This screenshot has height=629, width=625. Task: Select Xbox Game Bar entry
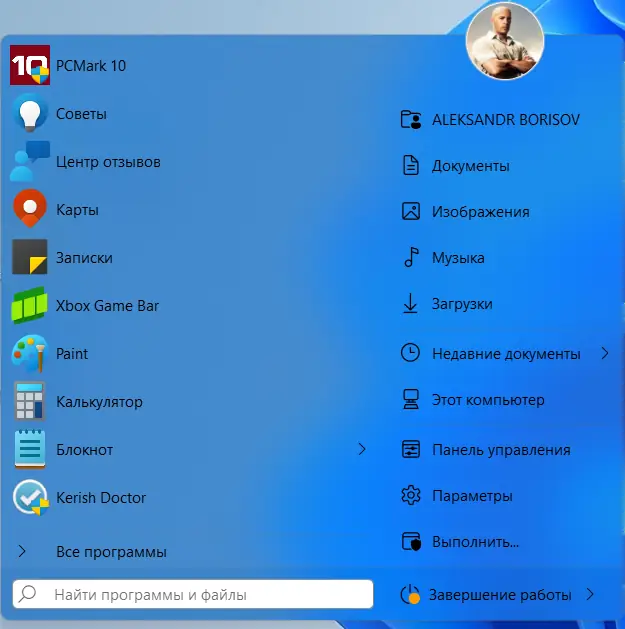189,305
